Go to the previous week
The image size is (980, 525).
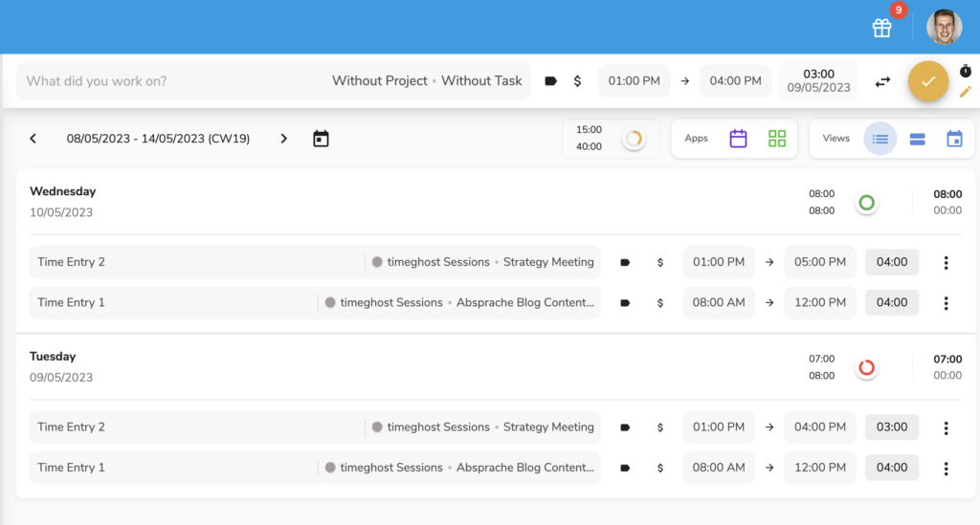(33, 139)
